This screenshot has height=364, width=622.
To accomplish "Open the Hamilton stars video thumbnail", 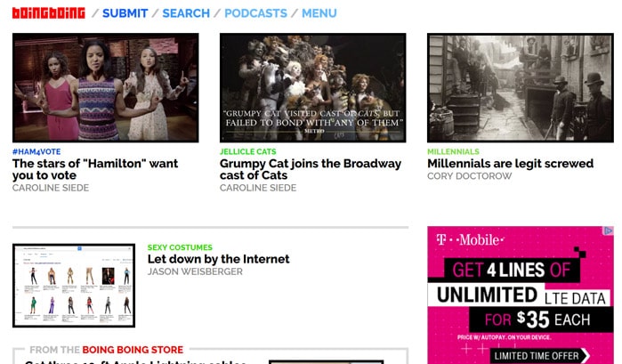I will coord(105,87).
